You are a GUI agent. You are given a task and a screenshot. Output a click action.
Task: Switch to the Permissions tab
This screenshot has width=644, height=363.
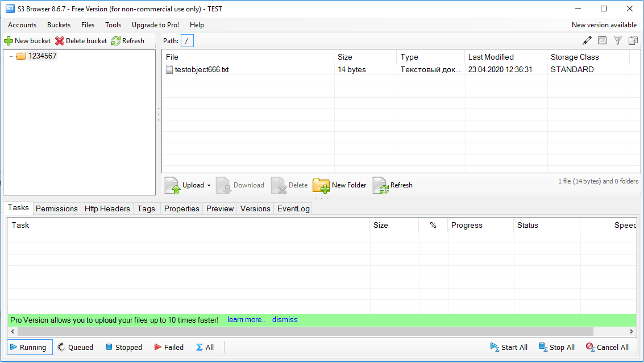click(x=57, y=208)
